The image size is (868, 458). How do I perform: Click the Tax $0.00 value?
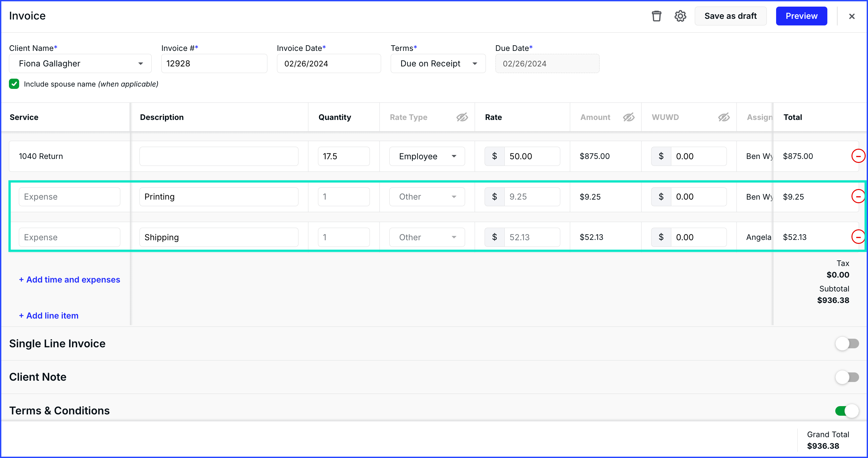(838, 275)
